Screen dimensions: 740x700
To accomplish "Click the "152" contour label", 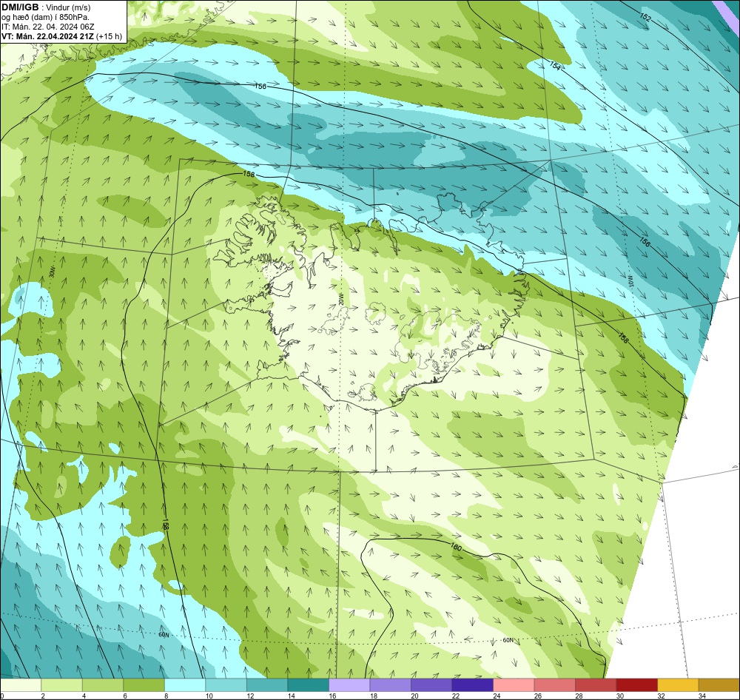I will point(645,18).
